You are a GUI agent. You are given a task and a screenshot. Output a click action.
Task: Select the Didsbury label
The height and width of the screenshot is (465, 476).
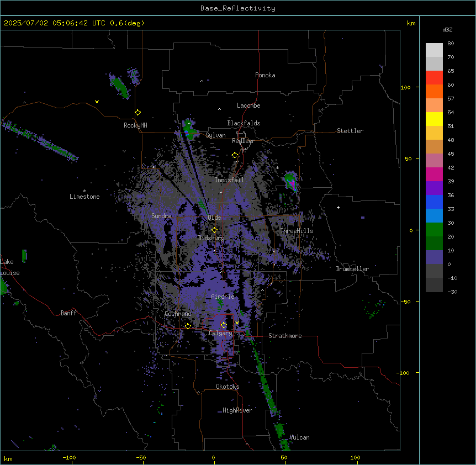pyautogui.click(x=211, y=238)
